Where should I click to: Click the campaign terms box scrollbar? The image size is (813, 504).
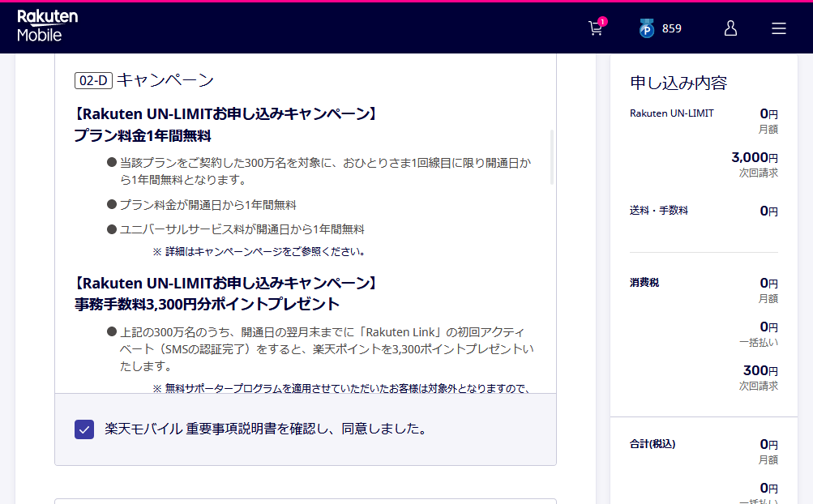click(x=552, y=157)
